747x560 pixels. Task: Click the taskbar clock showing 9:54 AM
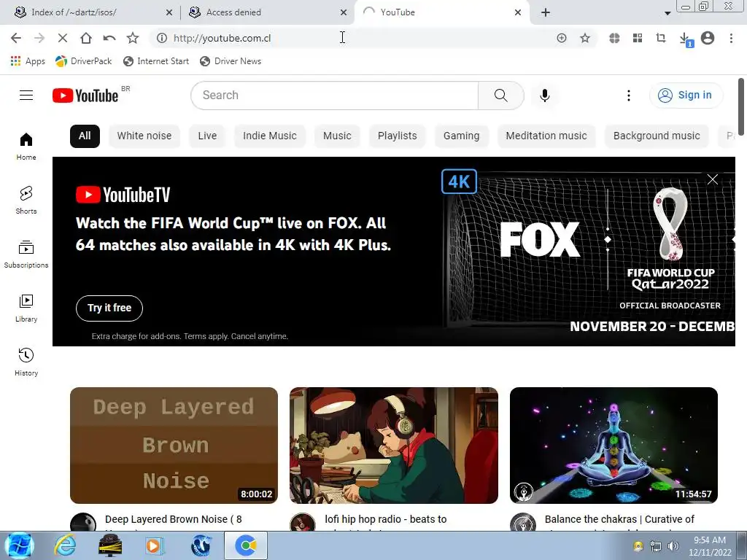[709, 546]
